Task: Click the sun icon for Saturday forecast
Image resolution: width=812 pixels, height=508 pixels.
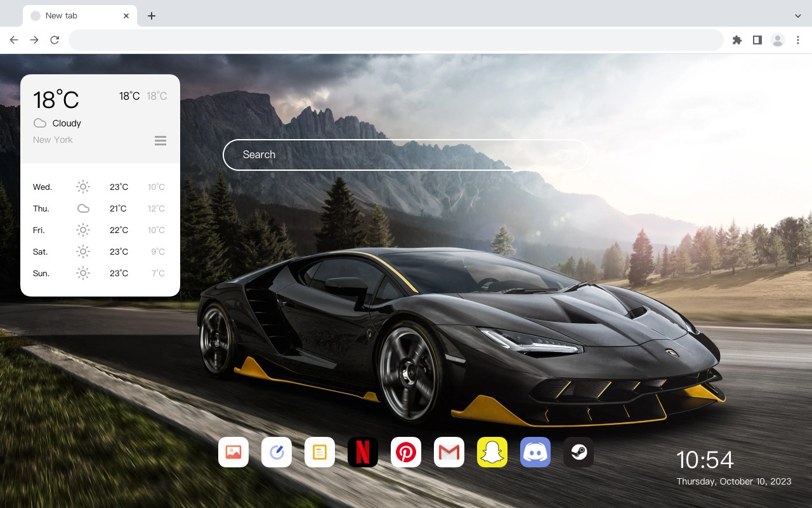Action: click(83, 251)
